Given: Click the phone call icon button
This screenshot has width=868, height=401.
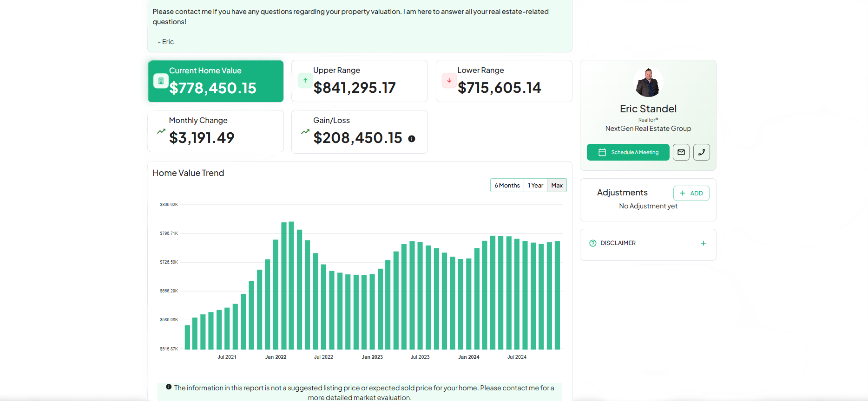Looking at the screenshot, I should [x=702, y=152].
